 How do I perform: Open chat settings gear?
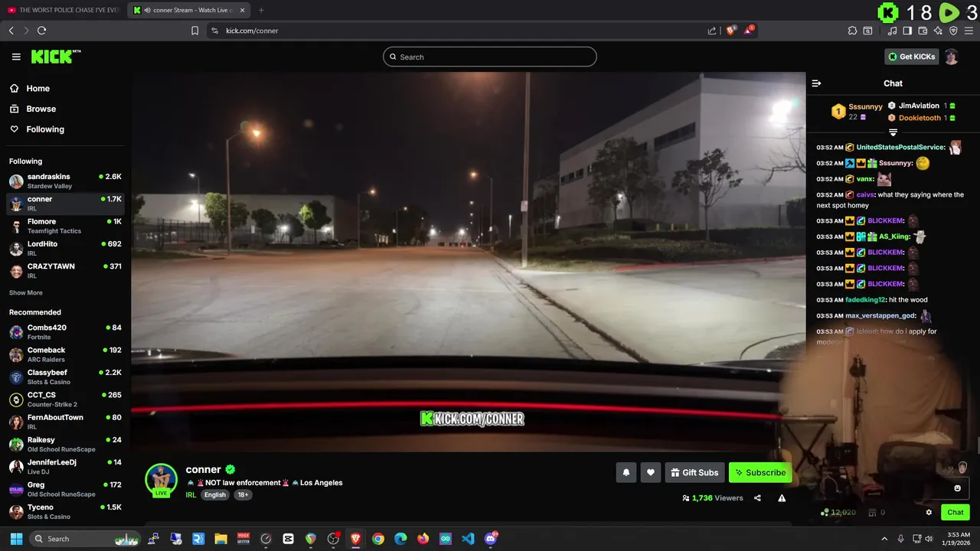(929, 513)
